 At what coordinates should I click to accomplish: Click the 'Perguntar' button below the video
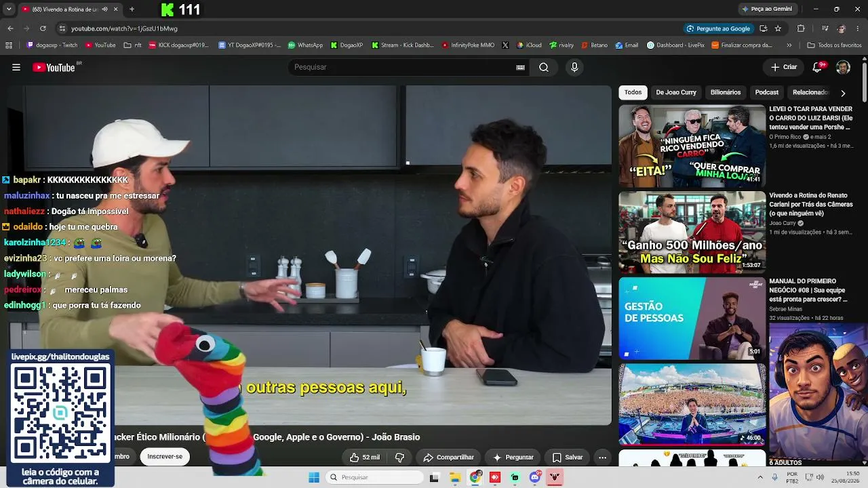pyautogui.click(x=513, y=457)
